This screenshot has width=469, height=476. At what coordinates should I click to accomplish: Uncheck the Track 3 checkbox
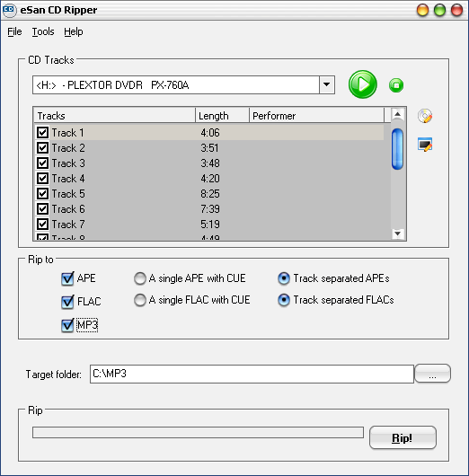pos(42,163)
